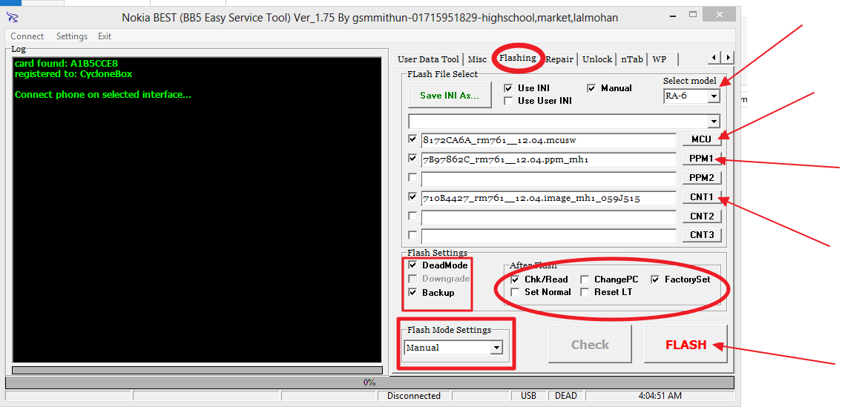Switch to the Misc tab

tap(477, 59)
